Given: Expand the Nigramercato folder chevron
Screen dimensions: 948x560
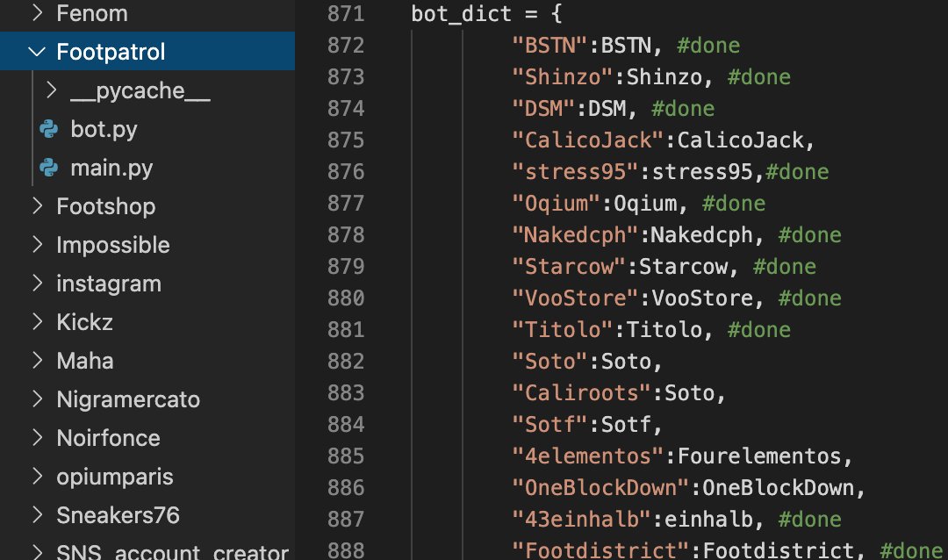Looking at the screenshot, I should point(38,399).
